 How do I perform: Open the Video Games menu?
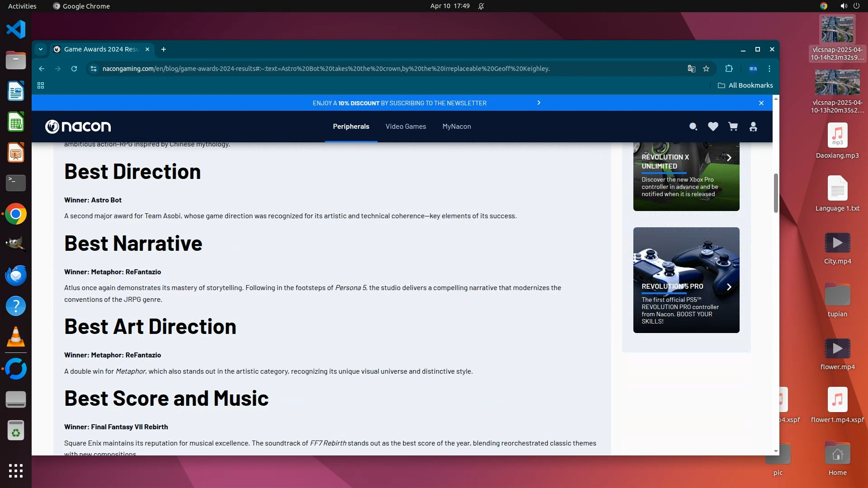pyautogui.click(x=406, y=127)
